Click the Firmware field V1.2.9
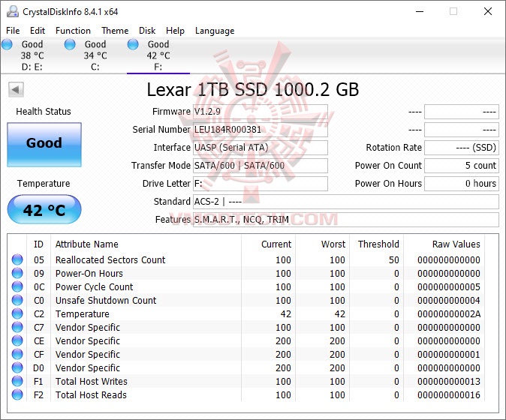 260,112
